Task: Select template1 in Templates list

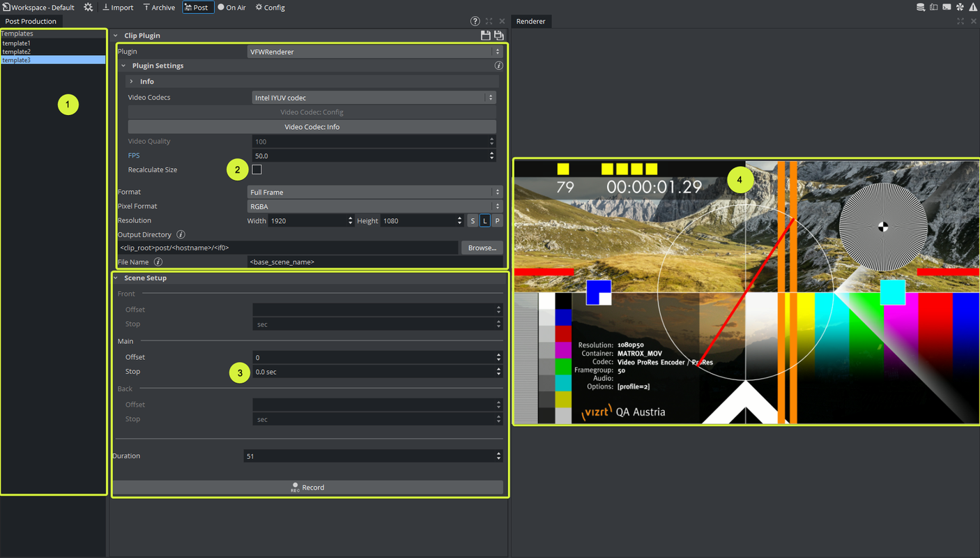Action: (17, 43)
